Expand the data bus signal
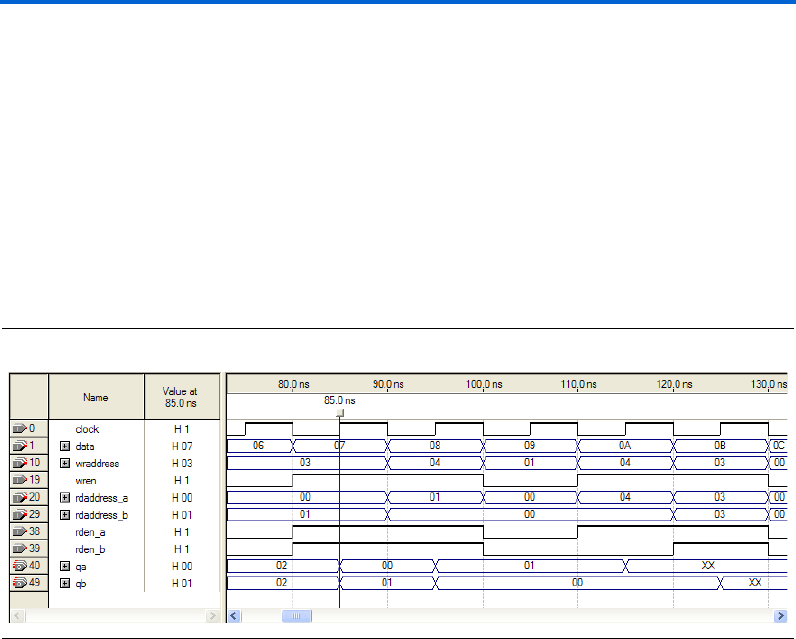796x639 pixels. coord(65,446)
